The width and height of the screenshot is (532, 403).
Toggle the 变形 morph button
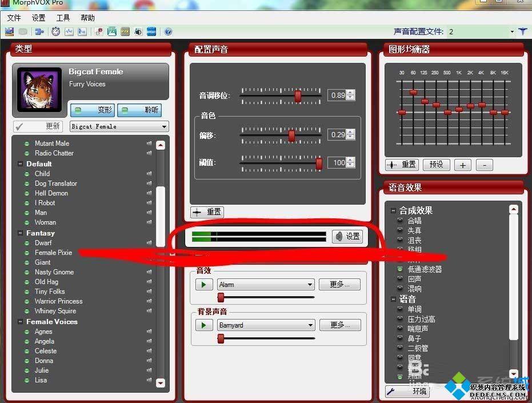coord(93,110)
